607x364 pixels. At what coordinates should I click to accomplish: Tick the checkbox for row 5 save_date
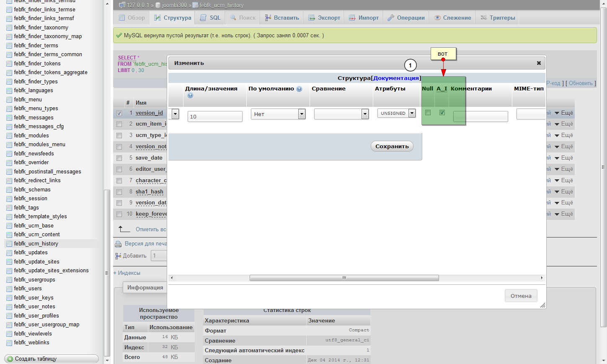119,158
